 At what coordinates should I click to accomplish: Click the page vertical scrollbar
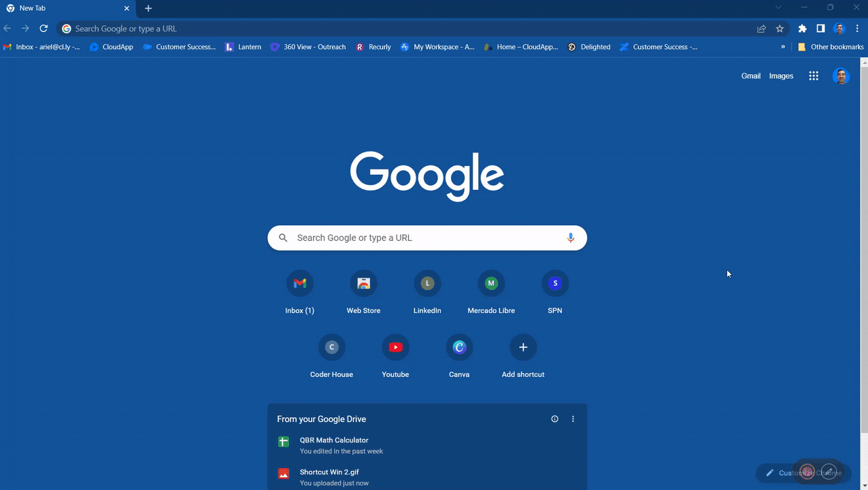pyautogui.click(x=865, y=248)
